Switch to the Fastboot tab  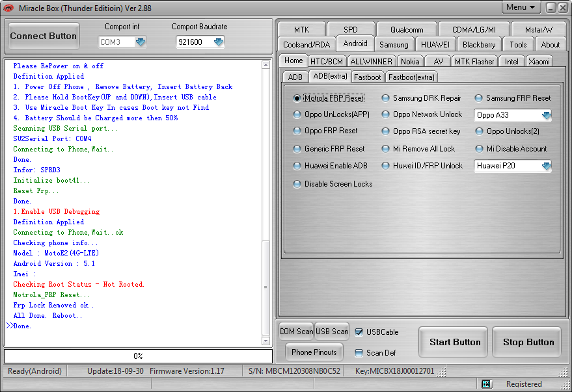coord(368,77)
